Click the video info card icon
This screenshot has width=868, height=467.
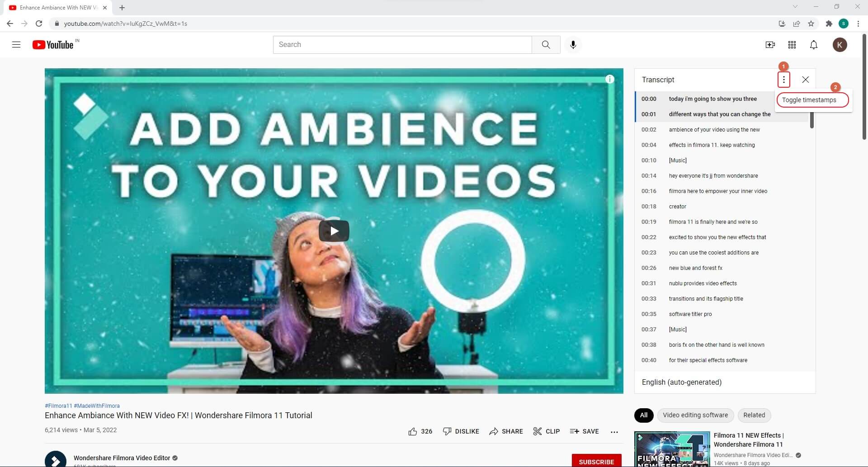click(610, 79)
